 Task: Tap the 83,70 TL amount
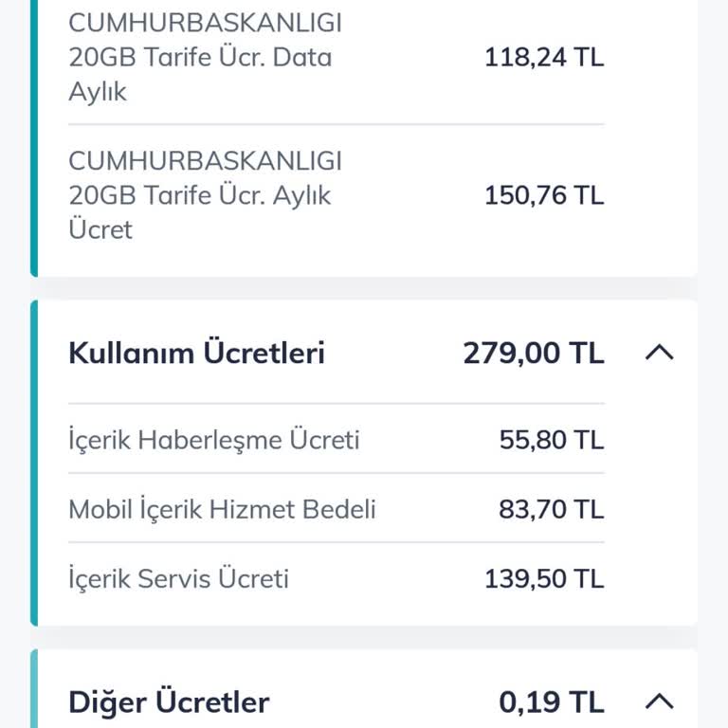[x=551, y=509]
